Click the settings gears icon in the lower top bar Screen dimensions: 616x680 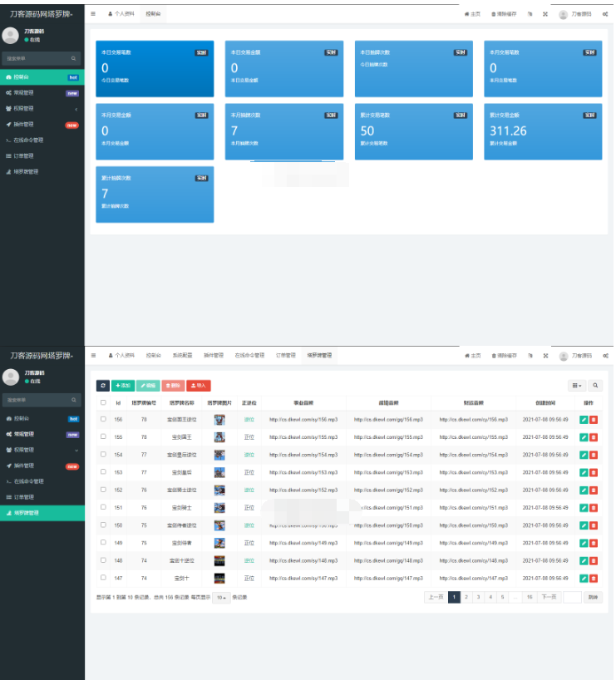[x=605, y=355]
